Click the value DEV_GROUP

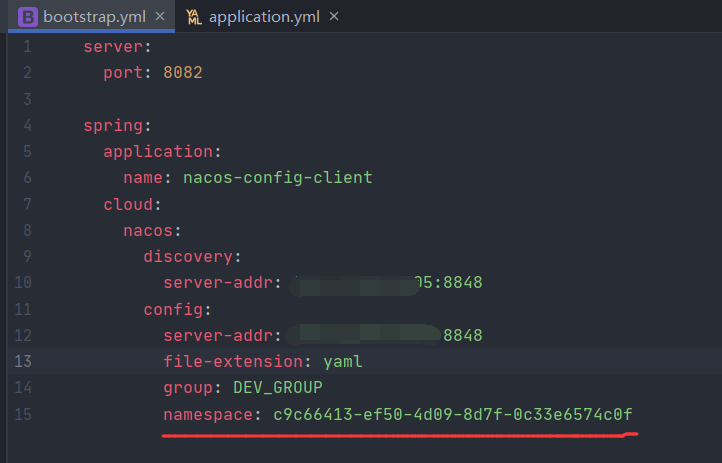(278, 388)
